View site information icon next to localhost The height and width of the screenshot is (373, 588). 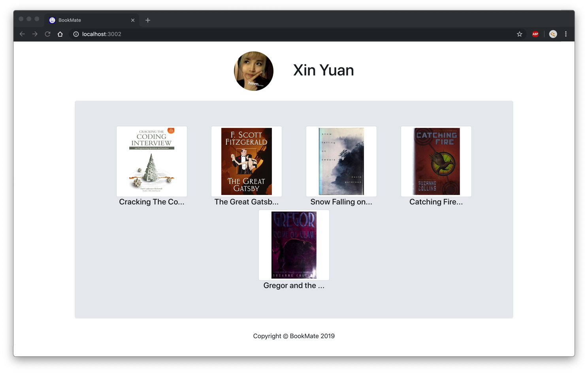coord(76,34)
